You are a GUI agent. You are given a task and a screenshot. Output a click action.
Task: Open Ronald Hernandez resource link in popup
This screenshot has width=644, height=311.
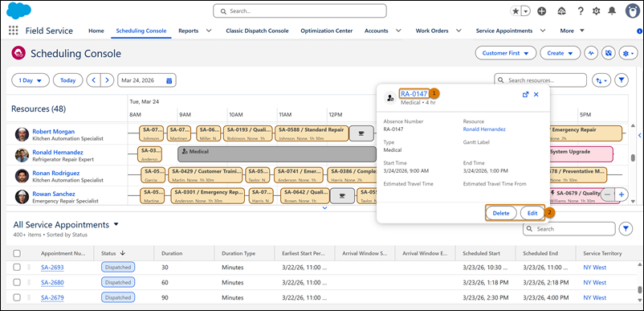(x=484, y=129)
